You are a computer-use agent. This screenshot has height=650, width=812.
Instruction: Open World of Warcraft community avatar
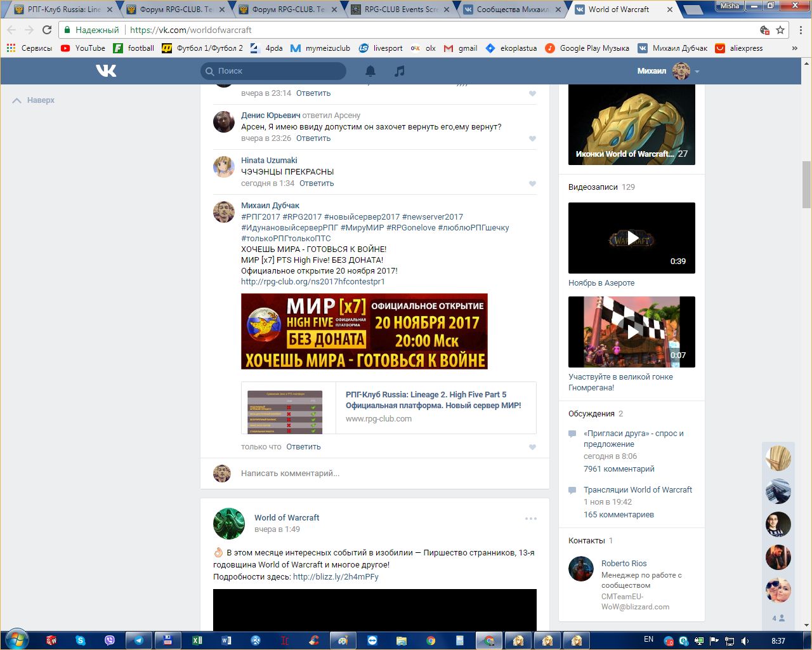pyautogui.click(x=229, y=524)
